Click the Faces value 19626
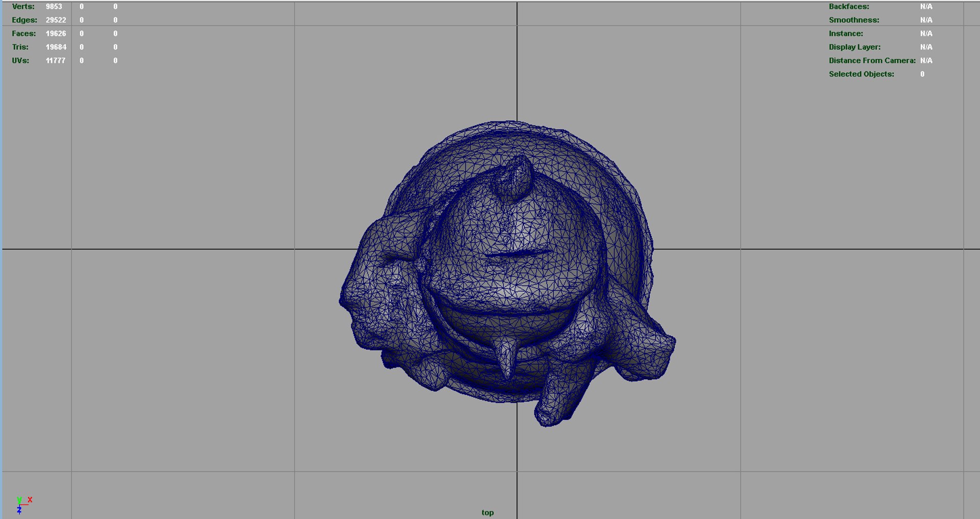This screenshot has height=519, width=980. [56, 33]
